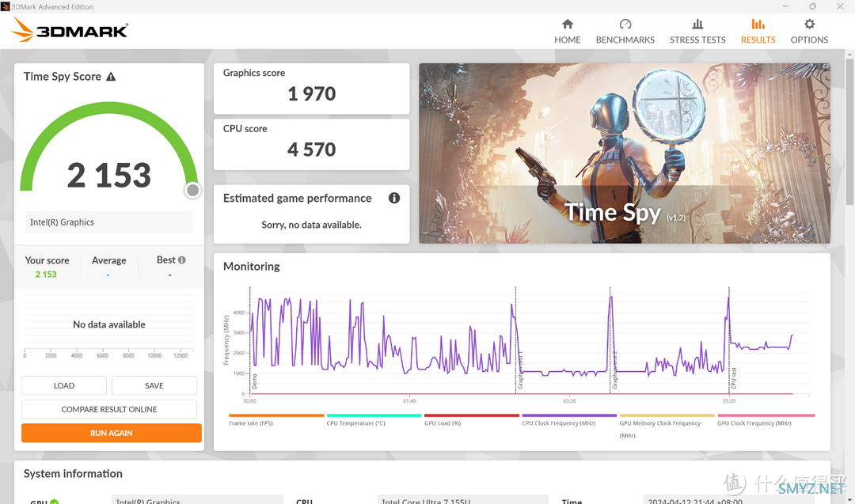
Task: Click 'No data available' in score chart
Action: [x=109, y=324]
